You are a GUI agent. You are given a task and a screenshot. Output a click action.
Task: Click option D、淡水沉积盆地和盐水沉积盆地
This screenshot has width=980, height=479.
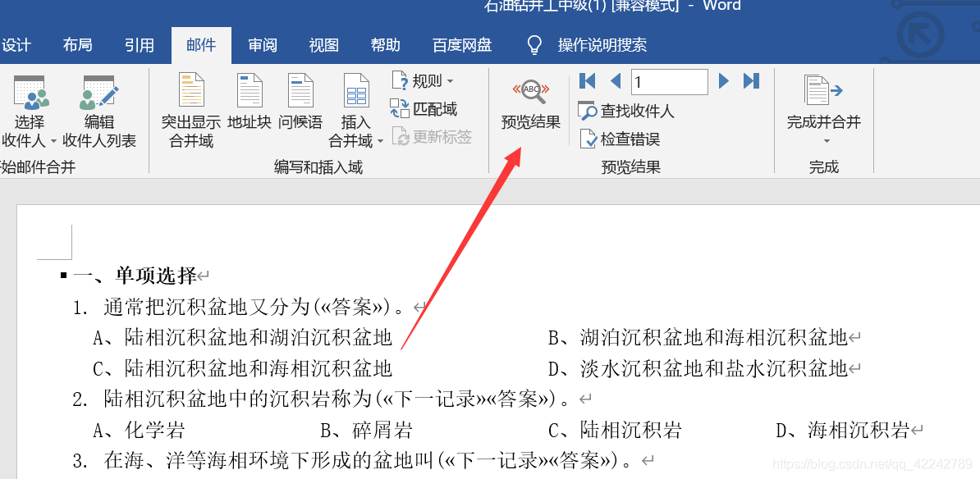click(698, 368)
